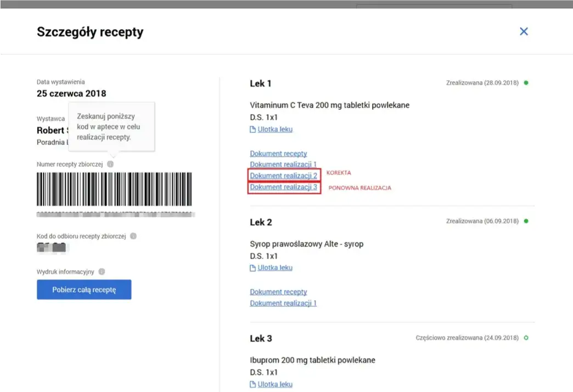Click the info icon next to Numer recepty zbiorczej
The image size is (573, 392).
(111, 163)
